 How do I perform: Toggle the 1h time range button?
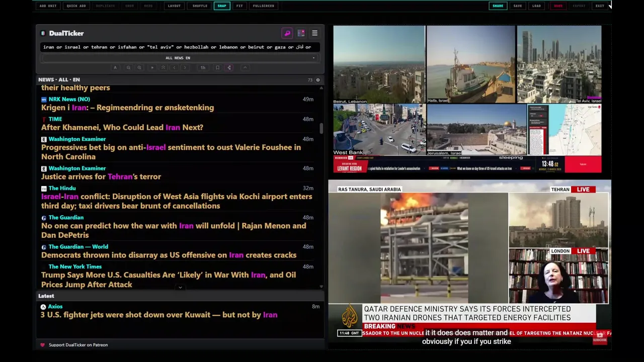click(203, 67)
